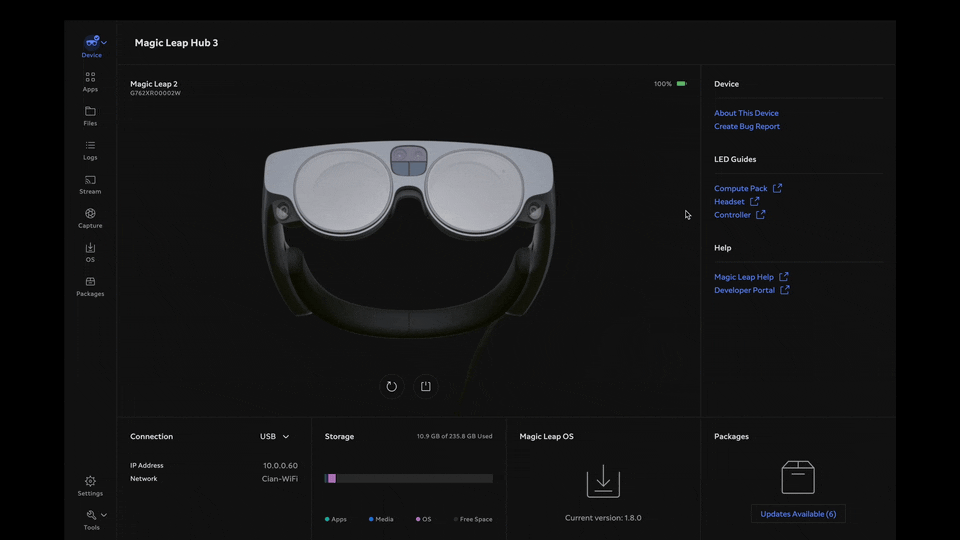Open the Files folder section
The image size is (960, 540).
90,116
